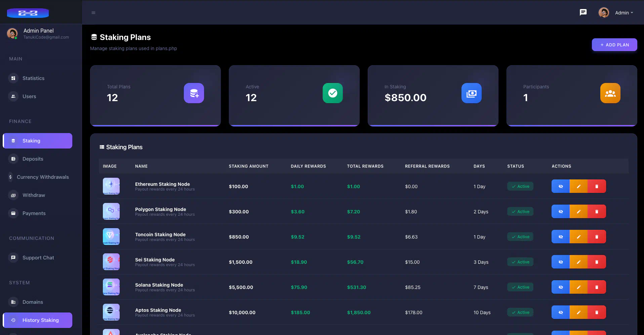Click the Polygon Staking Node thumbnail image
The image size is (644, 335).
pos(111,211)
